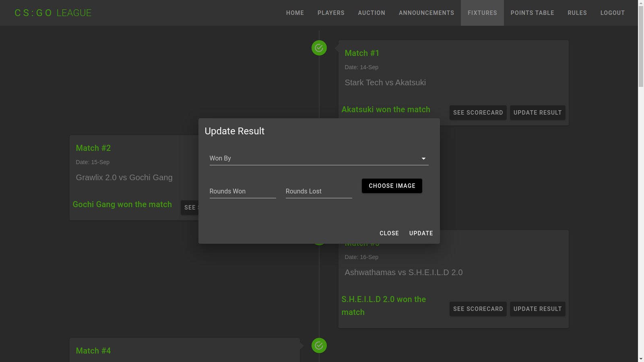Click 'Gochi Gang won the match' text
This screenshot has height=362, width=644.
tap(122, 204)
